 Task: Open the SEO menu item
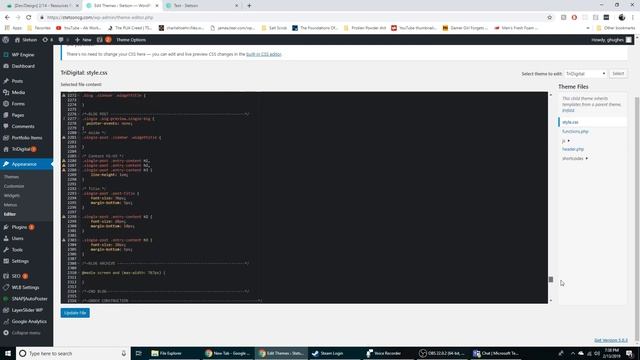tap(16, 276)
